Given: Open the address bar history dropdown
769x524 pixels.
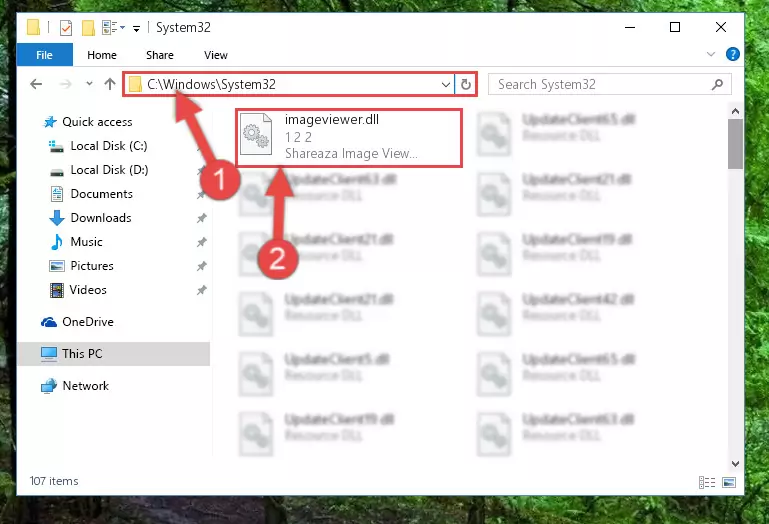Looking at the screenshot, I should (446, 84).
